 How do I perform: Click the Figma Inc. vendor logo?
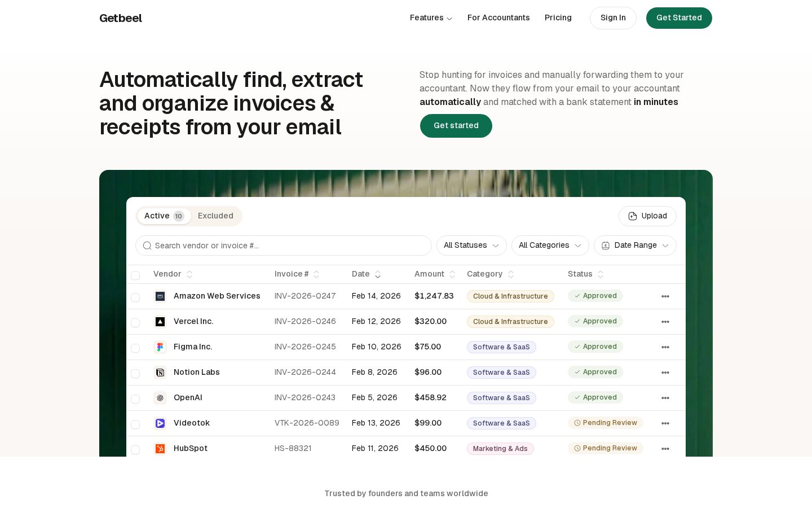coord(160,347)
